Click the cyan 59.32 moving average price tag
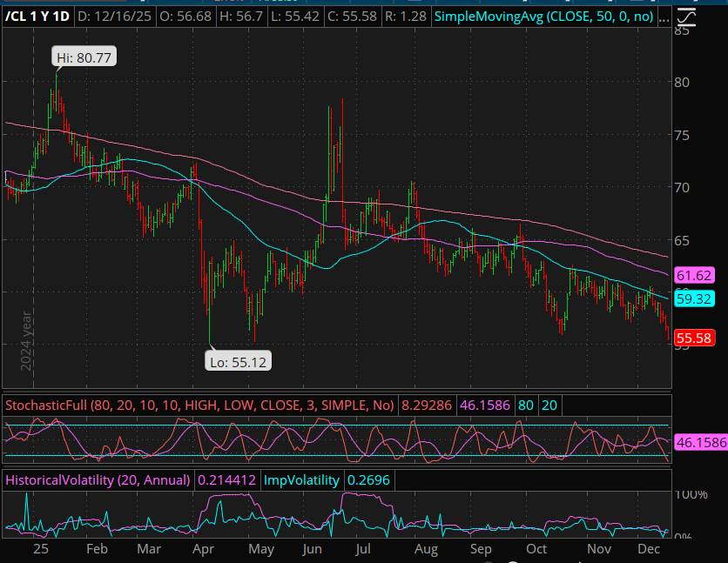The width and height of the screenshot is (728, 563). 694,298
